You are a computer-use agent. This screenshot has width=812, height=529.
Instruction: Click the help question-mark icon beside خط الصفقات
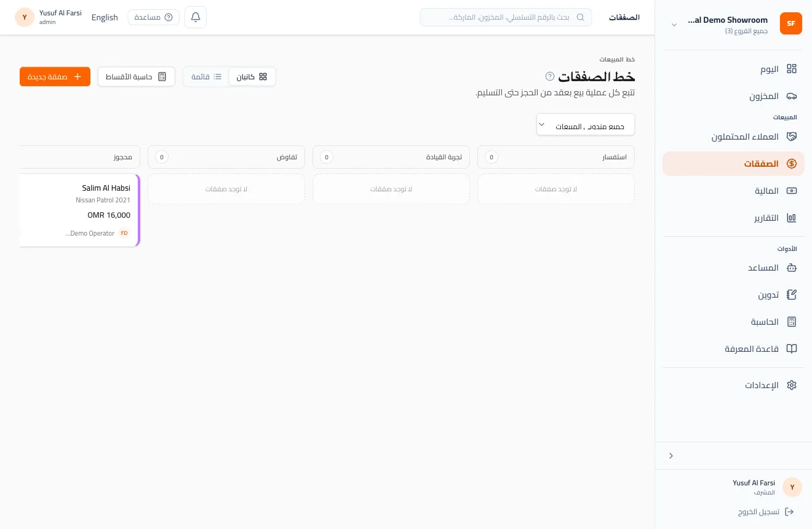tap(550, 76)
